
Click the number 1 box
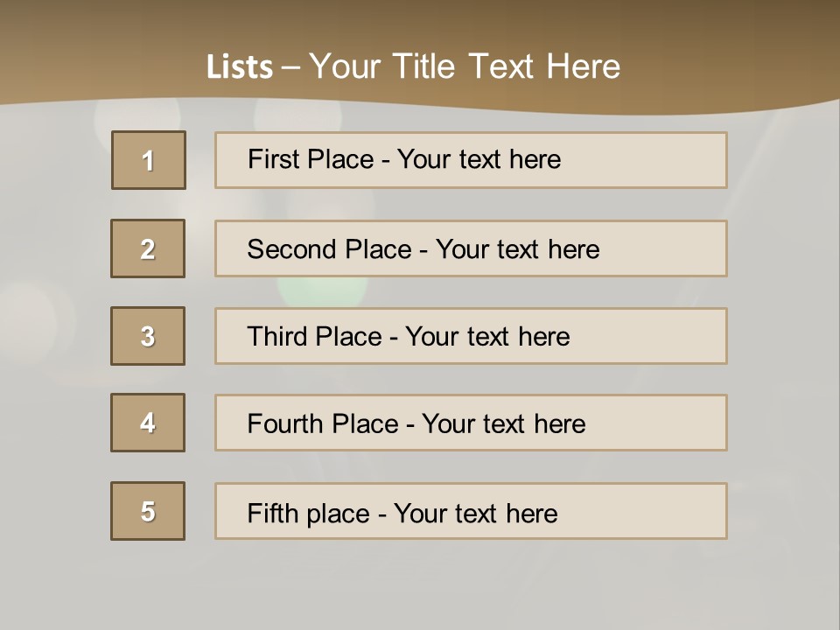tap(149, 160)
